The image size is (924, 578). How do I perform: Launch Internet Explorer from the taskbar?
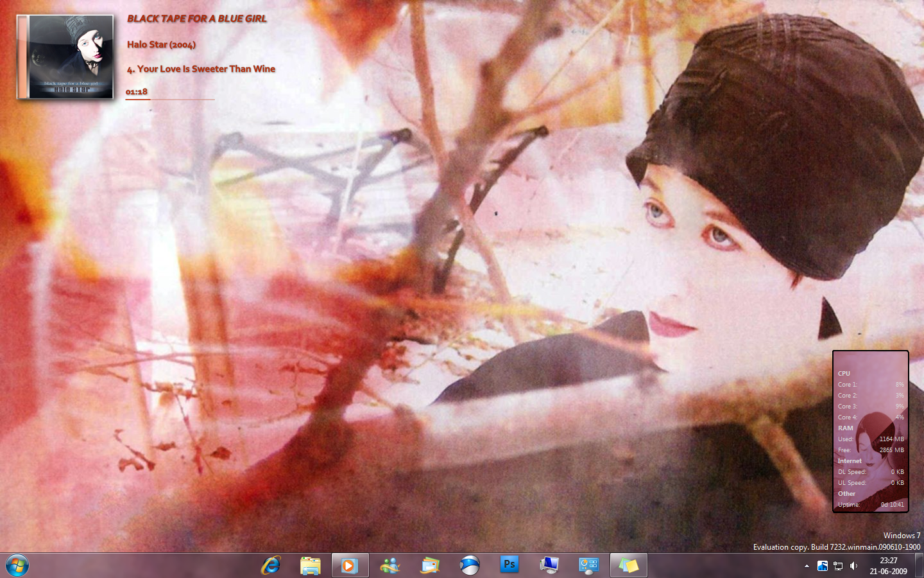[x=271, y=565]
